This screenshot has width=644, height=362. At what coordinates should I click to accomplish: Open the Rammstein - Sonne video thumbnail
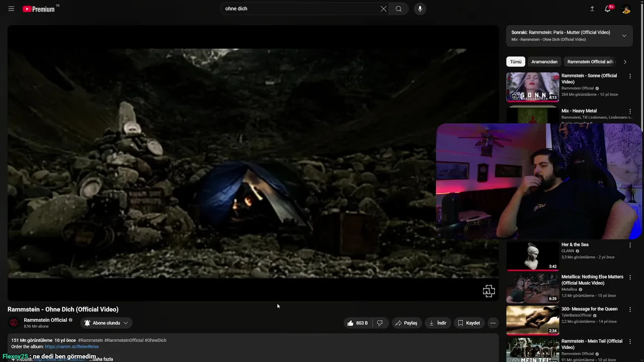tap(532, 87)
